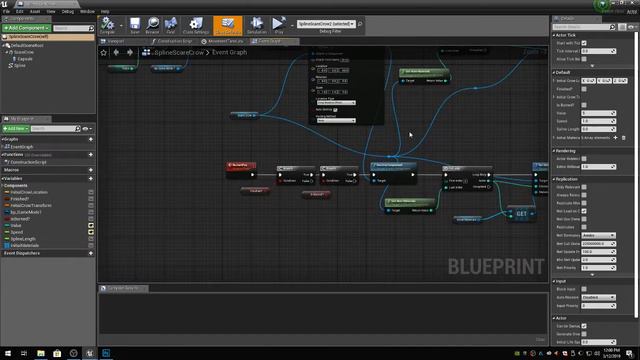Go forward with the graph navigation arrow
The height and width of the screenshot is (360, 640).
pos(130,52)
